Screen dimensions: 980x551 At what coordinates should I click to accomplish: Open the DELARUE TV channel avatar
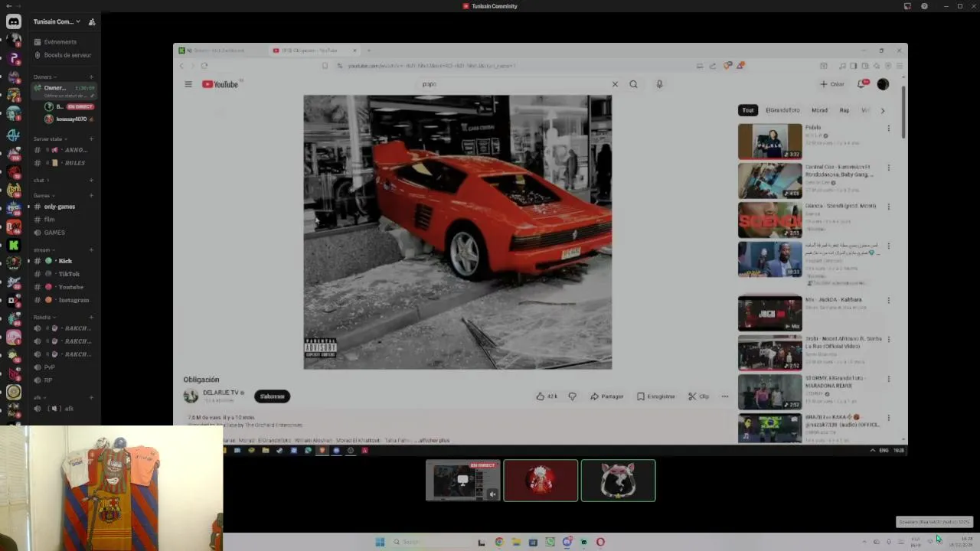(191, 396)
